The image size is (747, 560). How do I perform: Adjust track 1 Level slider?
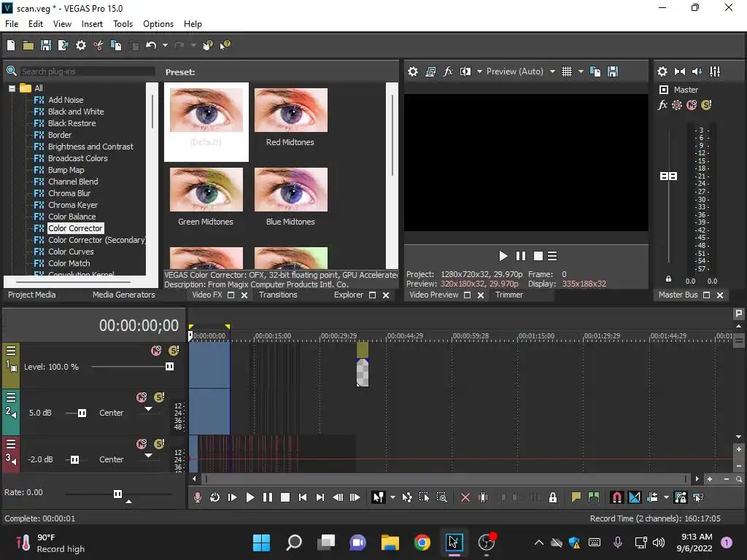coord(169,367)
